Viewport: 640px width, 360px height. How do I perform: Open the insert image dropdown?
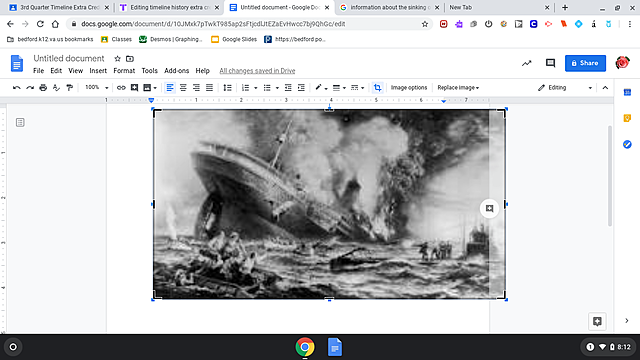(150, 87)
